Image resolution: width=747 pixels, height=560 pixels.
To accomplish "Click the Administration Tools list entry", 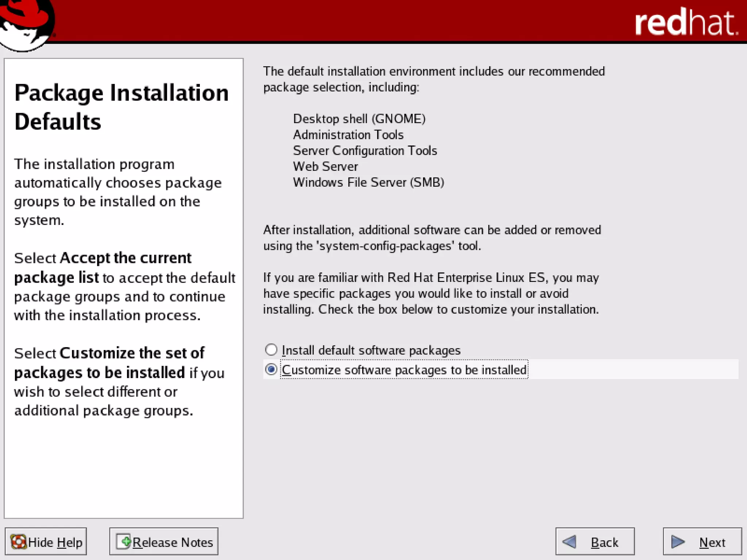I will (348, 135).
